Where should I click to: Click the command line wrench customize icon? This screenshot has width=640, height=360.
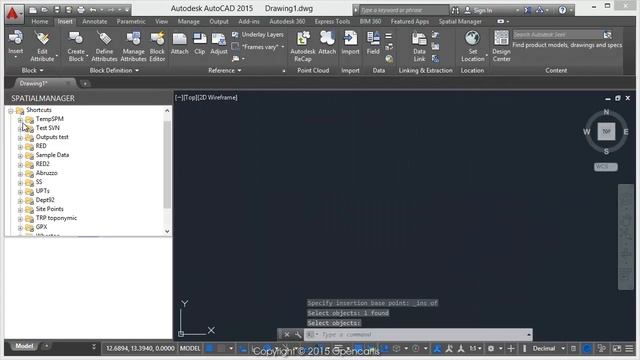click(298, 335)
